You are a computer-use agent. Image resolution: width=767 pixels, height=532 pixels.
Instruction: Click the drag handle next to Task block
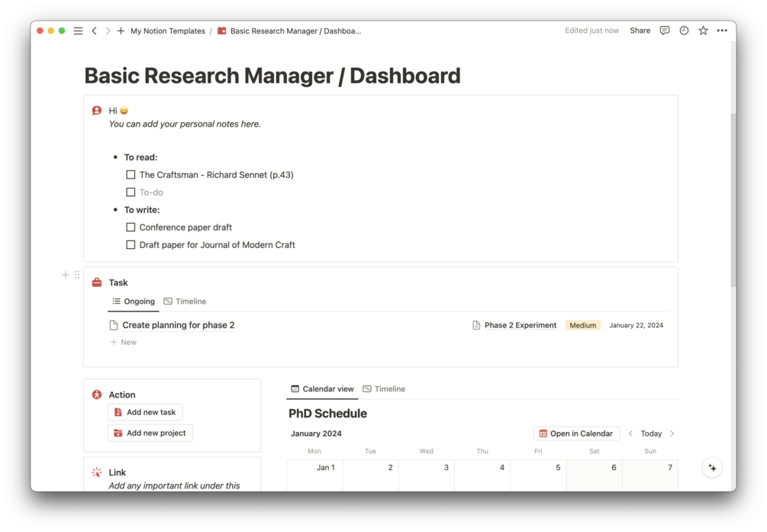[77, 275]
